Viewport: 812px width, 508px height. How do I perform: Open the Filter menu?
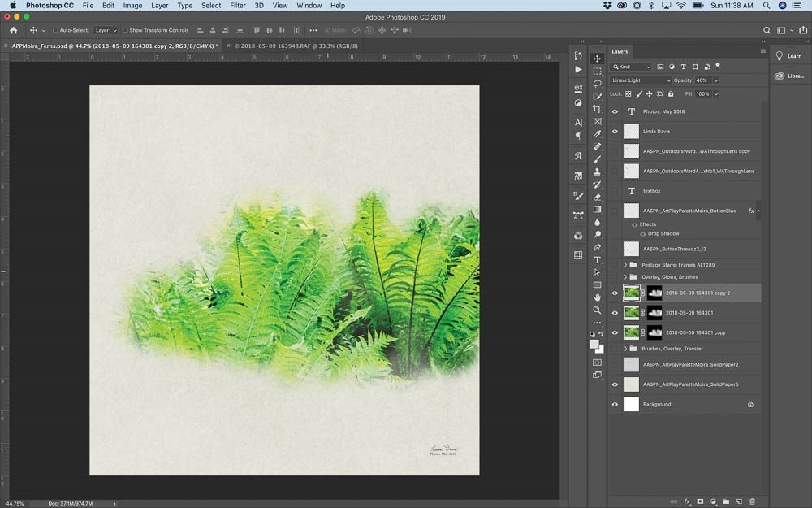[x=238, y=5]
